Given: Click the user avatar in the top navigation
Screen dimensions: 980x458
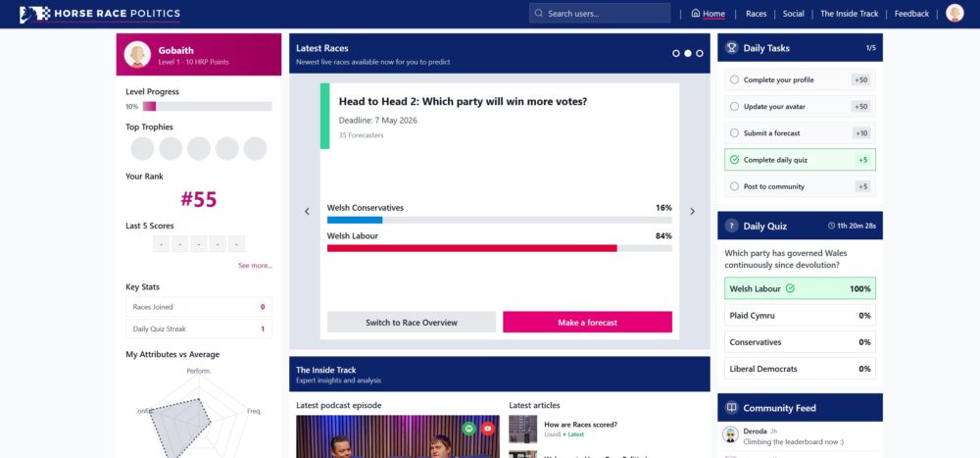Looking at the screenshot, I should click(955, 14).
